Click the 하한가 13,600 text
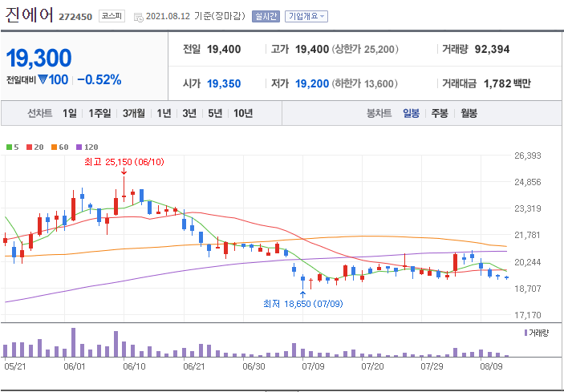Viewport: 564px width, 392px height. pyautogui.click(x=365, y=84)
